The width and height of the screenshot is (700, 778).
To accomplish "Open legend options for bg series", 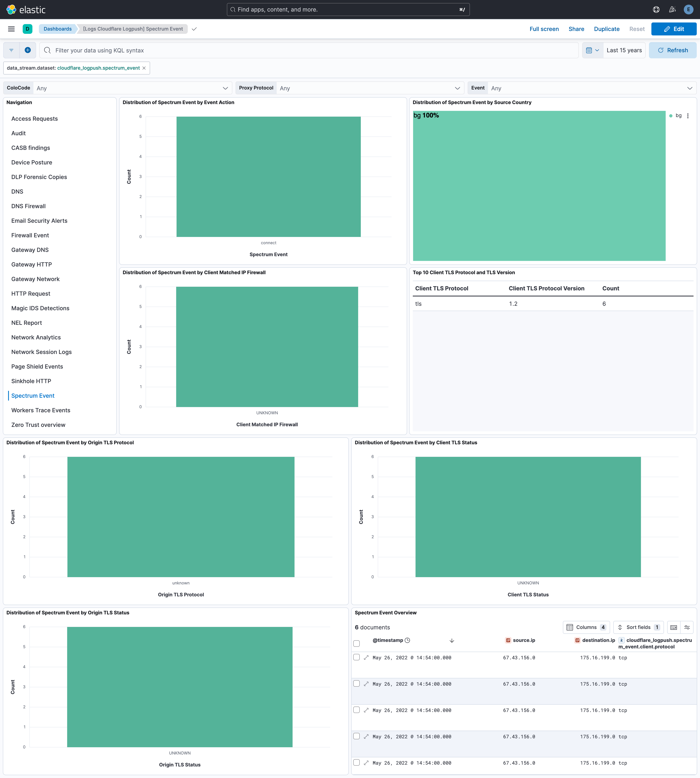I will click(x=688, y=116).
